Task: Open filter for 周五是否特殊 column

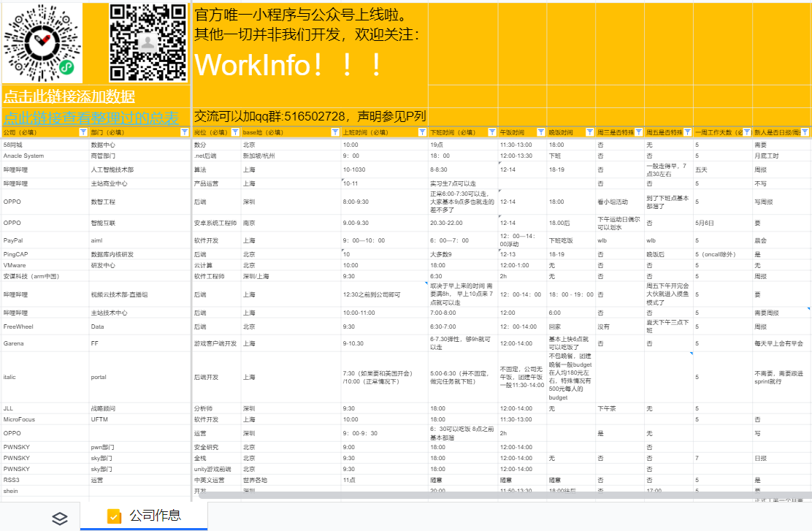Action: click(687, 132)
